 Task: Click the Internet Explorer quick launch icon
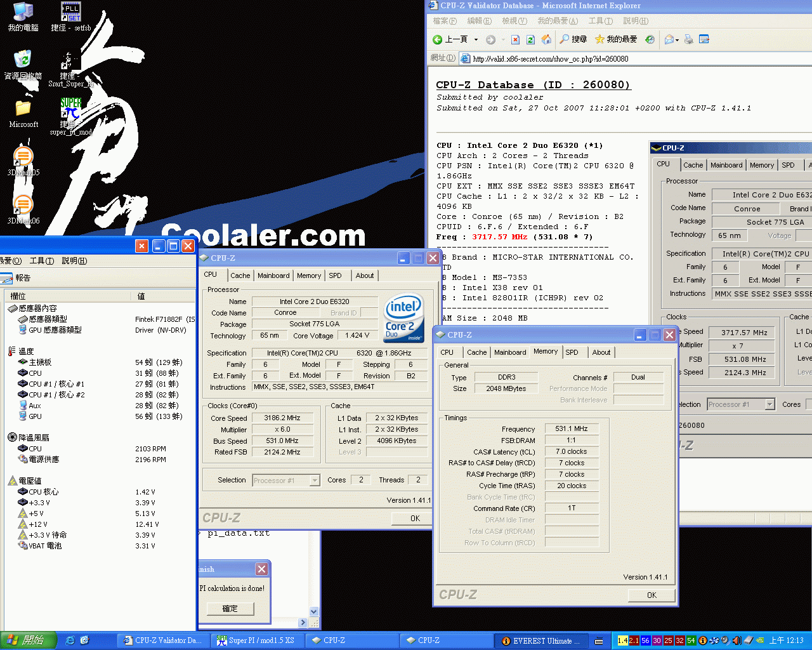(70, 640)
